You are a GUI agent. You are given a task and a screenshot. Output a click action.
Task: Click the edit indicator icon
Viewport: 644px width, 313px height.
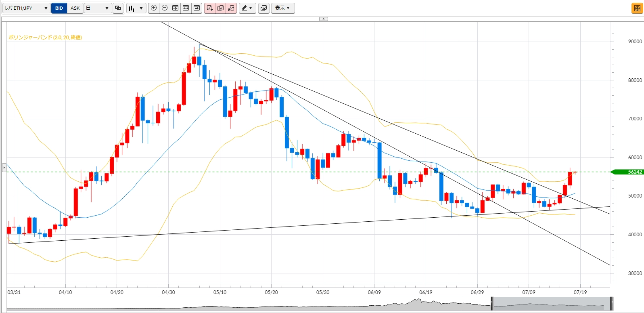tap(221, 8)
